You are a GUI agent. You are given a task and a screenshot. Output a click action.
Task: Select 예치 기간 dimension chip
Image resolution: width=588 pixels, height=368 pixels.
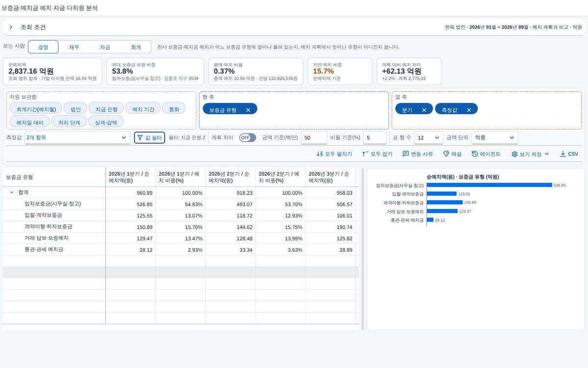tap(143, 109)
